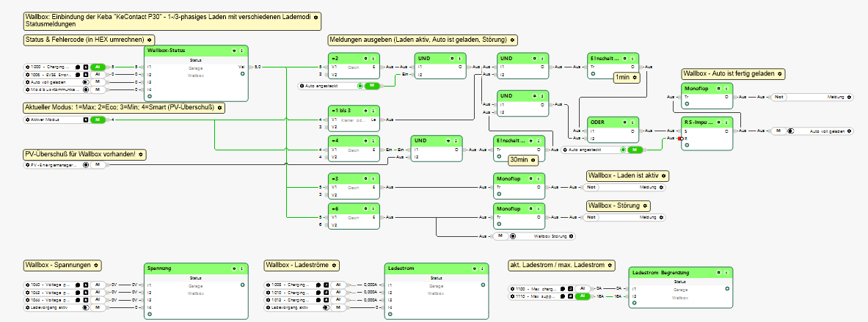Viewport: 868px width, 322px height.
Task: Click status circle of Wallbox Störung output
Action: (513, 235)
